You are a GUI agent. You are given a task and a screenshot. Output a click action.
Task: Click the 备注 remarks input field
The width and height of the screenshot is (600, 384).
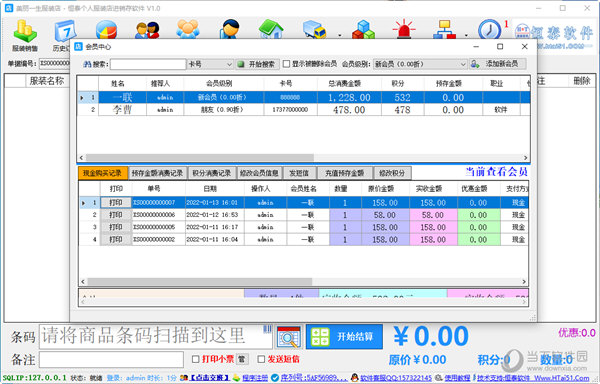(111, 360)
